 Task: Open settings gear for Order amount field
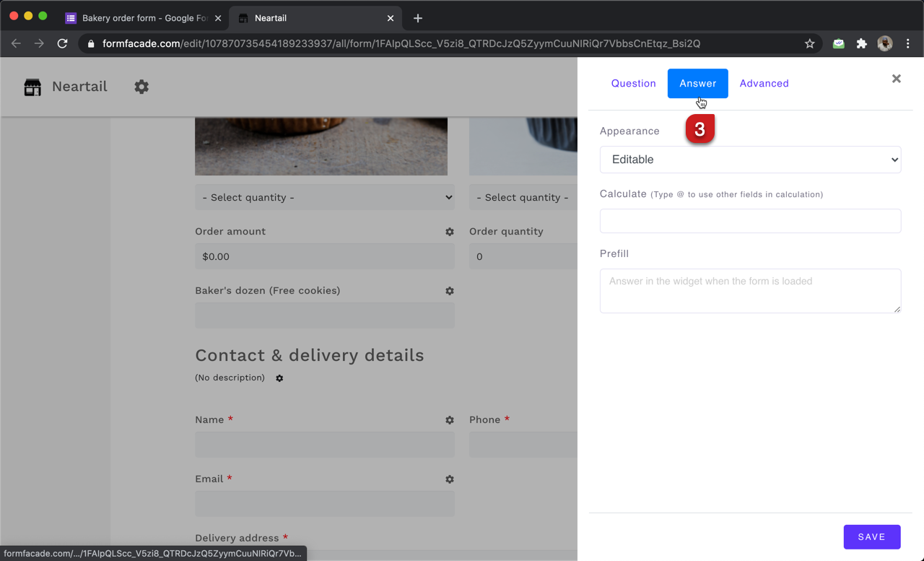[x=449, y=232]
